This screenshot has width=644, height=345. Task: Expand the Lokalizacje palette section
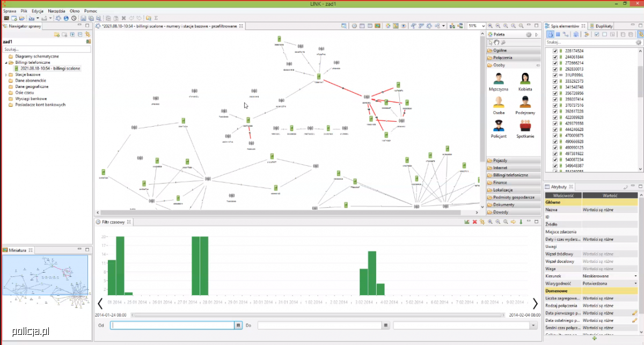tap(514, 190)
